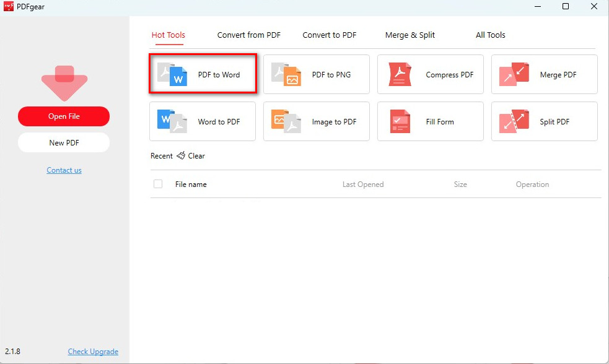
Task: Switch to the Hot Tools tab
Action: tap(168, 35)
